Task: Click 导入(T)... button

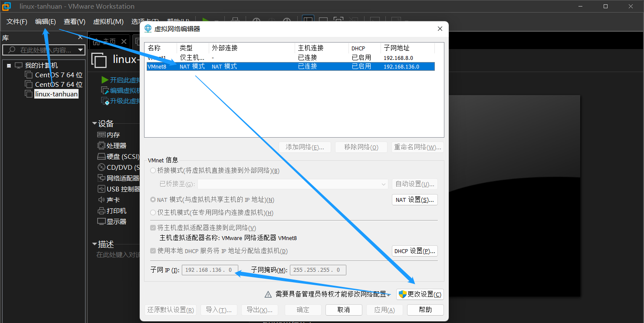Action: click(x=219, y=310)
